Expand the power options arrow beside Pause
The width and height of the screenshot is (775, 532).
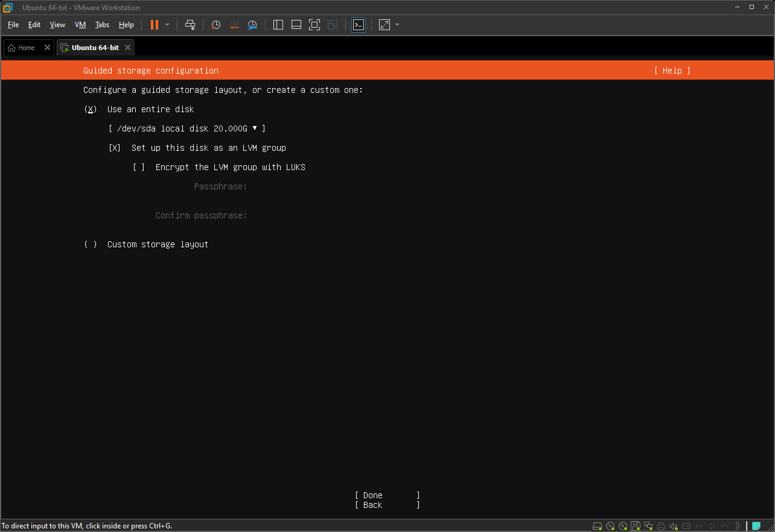pos(167,25)
